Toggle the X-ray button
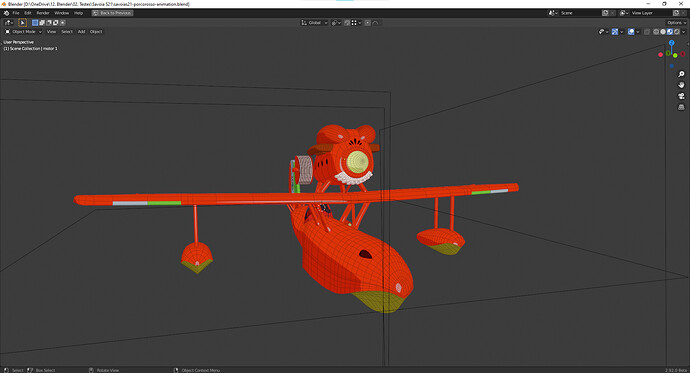This screenshot has height=373, width=690. (647, 32)
